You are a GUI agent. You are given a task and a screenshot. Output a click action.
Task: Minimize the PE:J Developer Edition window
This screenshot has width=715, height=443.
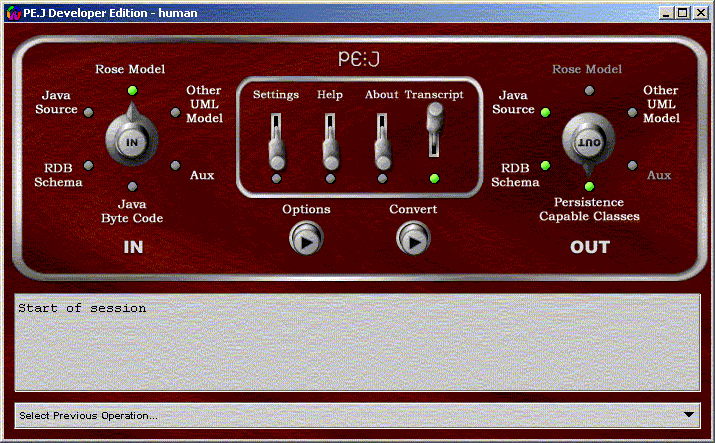pyautogui.click(x=666, y=13)
